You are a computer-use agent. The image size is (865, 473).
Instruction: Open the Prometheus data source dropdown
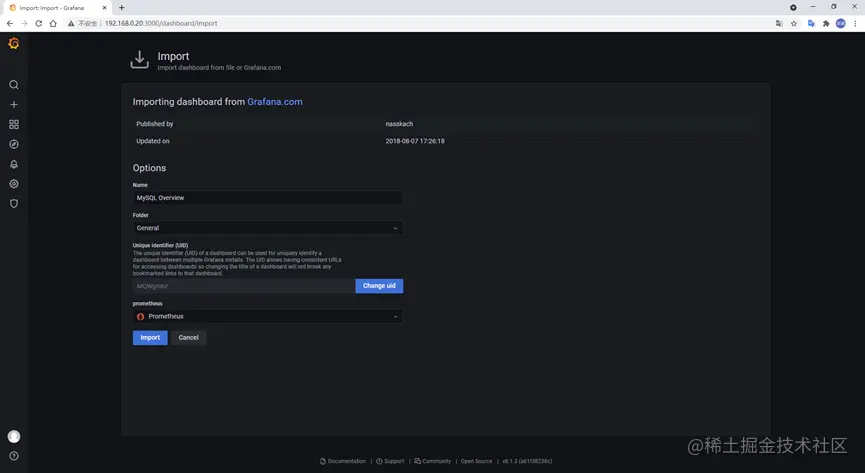267,316
